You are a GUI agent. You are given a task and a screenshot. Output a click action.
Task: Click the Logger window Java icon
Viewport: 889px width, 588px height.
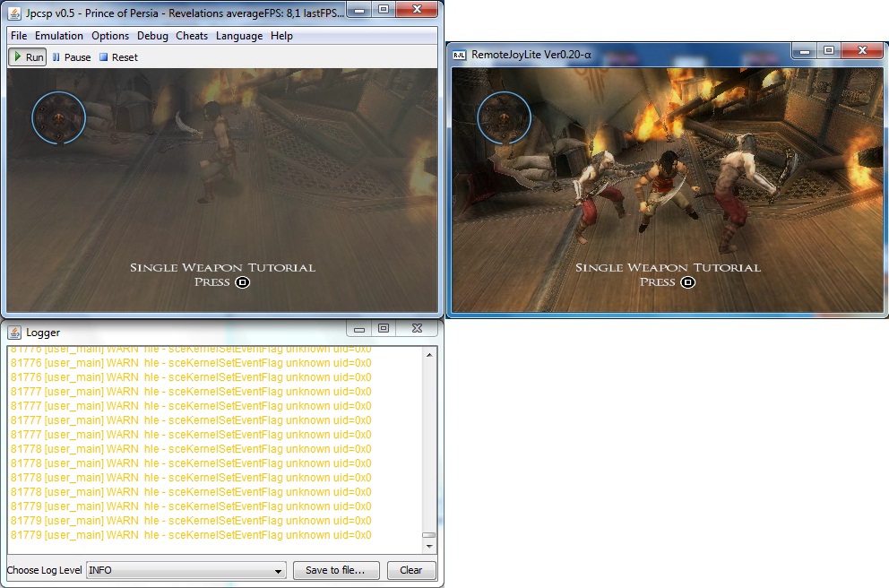(14, 333)
